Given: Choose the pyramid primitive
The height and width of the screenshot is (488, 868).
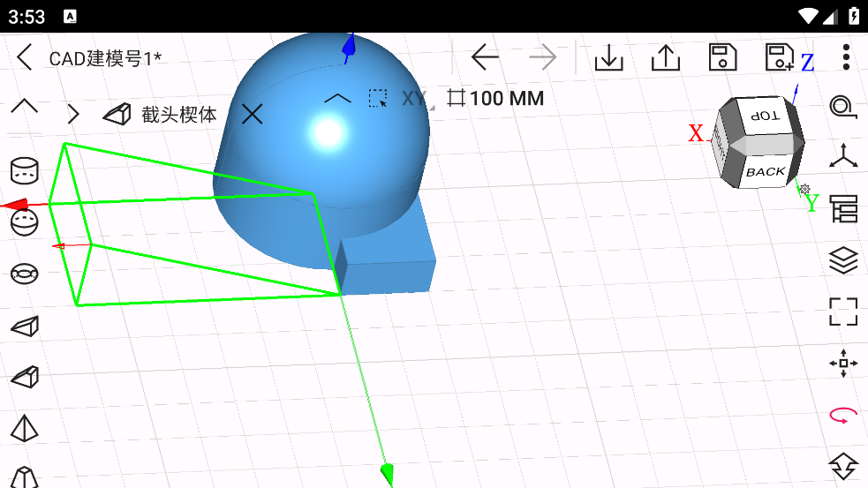Looking at the screenshot, I should (25, 428).
